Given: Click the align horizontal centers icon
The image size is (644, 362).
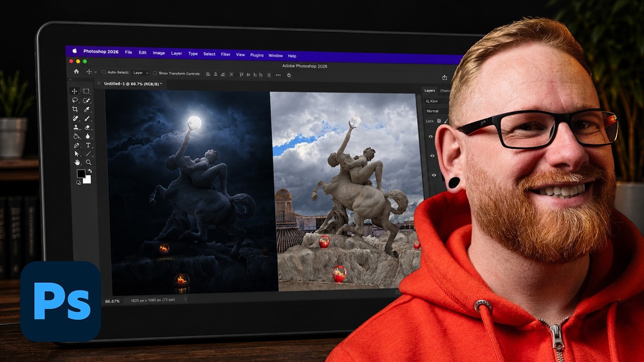Looking at the screenshot, I should point(215,74).
